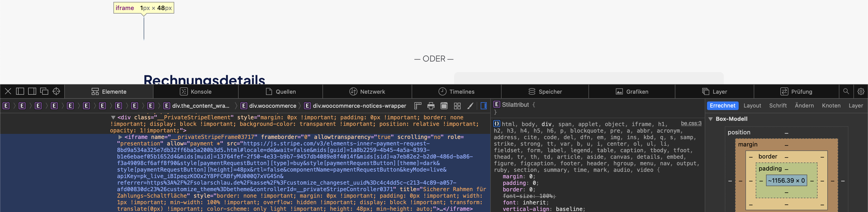Click the Quellen document icon
868x212 pixels.
tap(269, 92)
